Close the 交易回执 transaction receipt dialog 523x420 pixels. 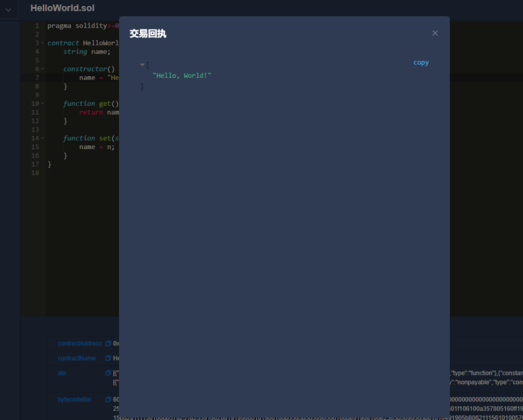[435, 33]
